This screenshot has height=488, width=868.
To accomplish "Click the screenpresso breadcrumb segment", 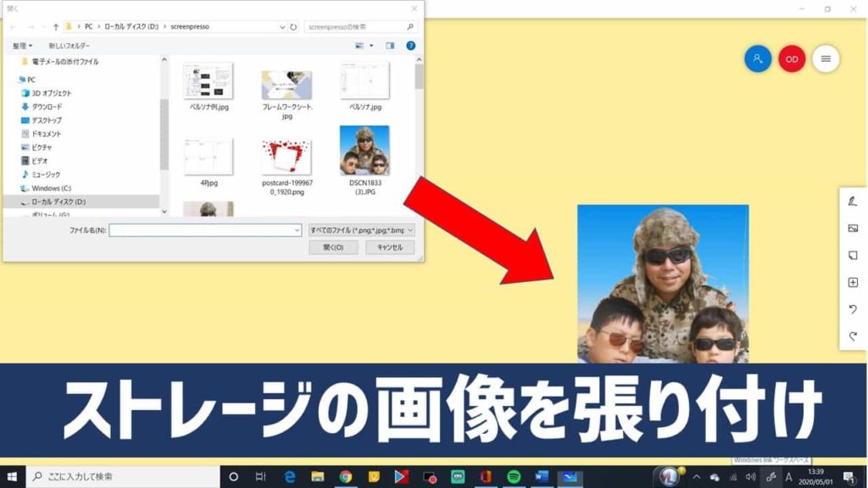I will pos(190,26).
